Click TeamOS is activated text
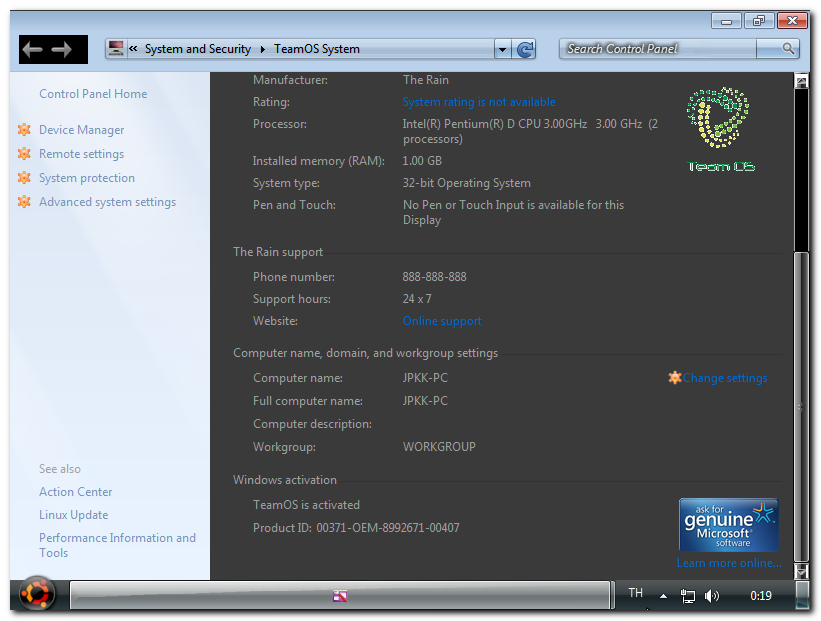This screenshot has width=821, height=621. click(x=306, y=504)
